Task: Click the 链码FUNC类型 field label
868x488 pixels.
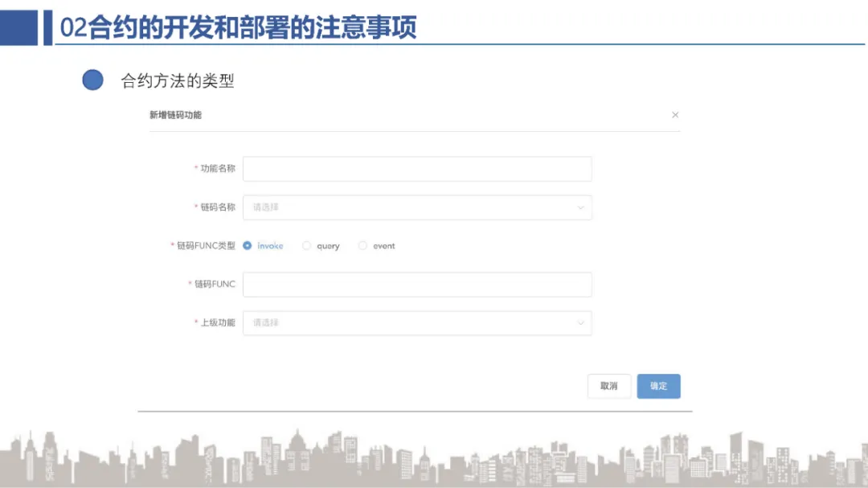Action: (x=206, y=245)
